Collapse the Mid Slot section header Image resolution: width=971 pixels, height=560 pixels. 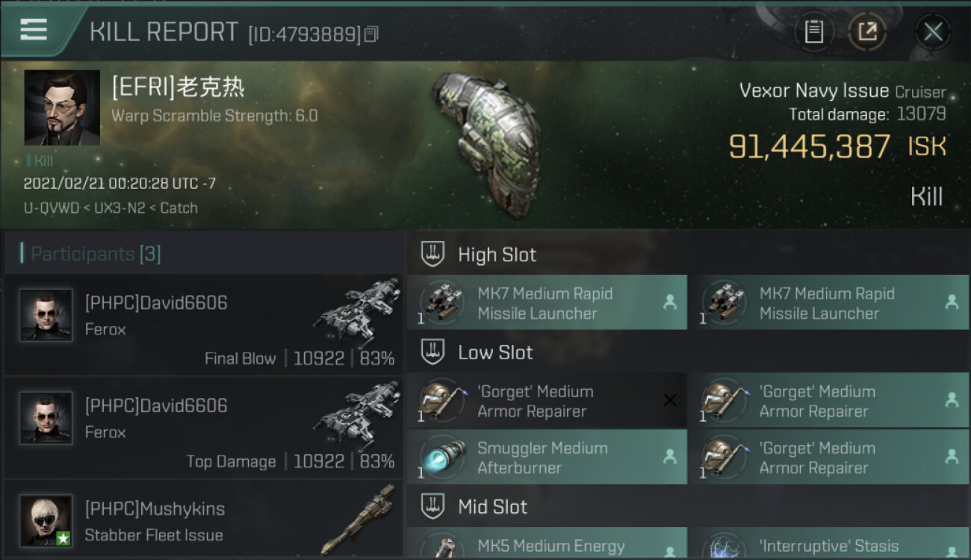688,507
